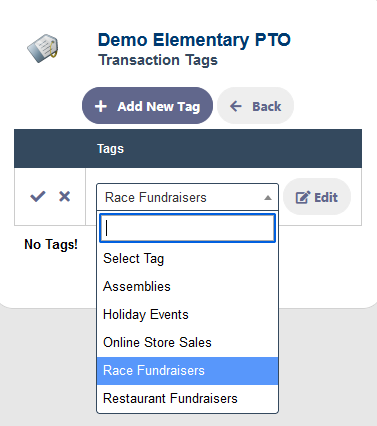Click the Edit button beside dropdown
The height and width of the screenshot is (426, 377).
click(317, 197)
